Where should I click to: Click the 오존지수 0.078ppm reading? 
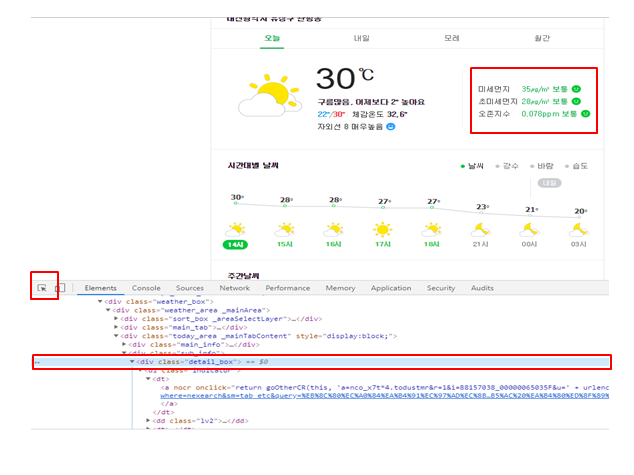(x=549, y=114)
